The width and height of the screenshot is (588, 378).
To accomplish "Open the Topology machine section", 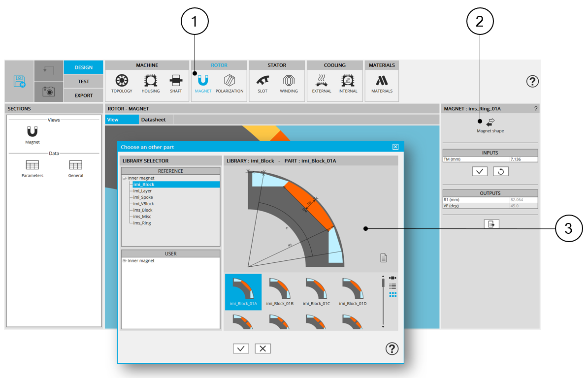I will pos(122,83).
